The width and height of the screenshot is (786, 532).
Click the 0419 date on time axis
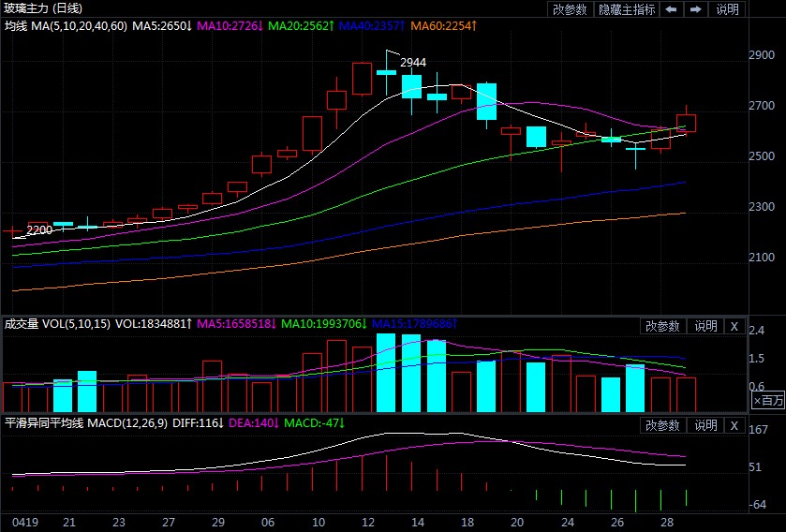tap(22, 521)
